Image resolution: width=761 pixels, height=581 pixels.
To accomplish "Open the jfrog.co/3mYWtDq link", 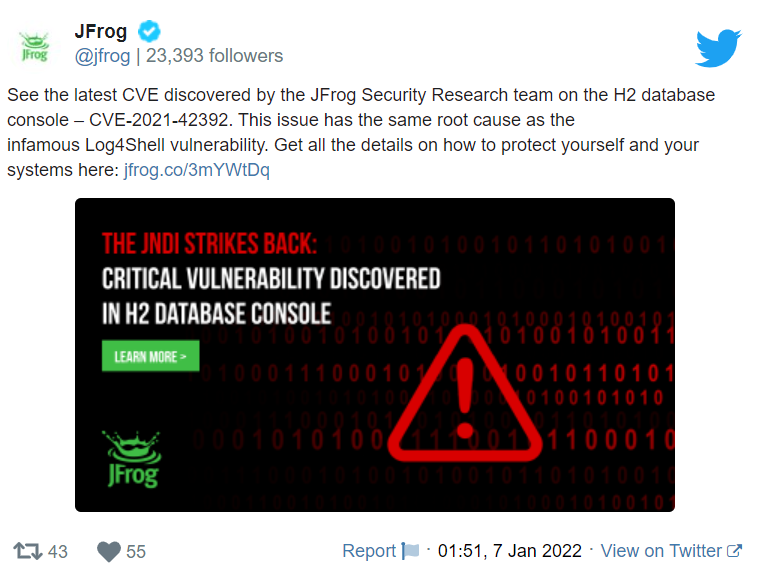I will coord(196,170).
